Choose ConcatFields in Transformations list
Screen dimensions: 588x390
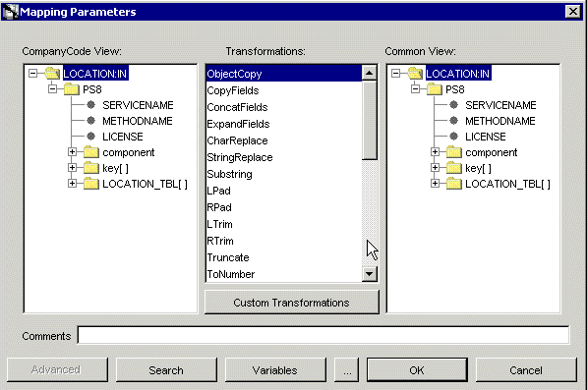pyautogui.click(x=284, y=107)
